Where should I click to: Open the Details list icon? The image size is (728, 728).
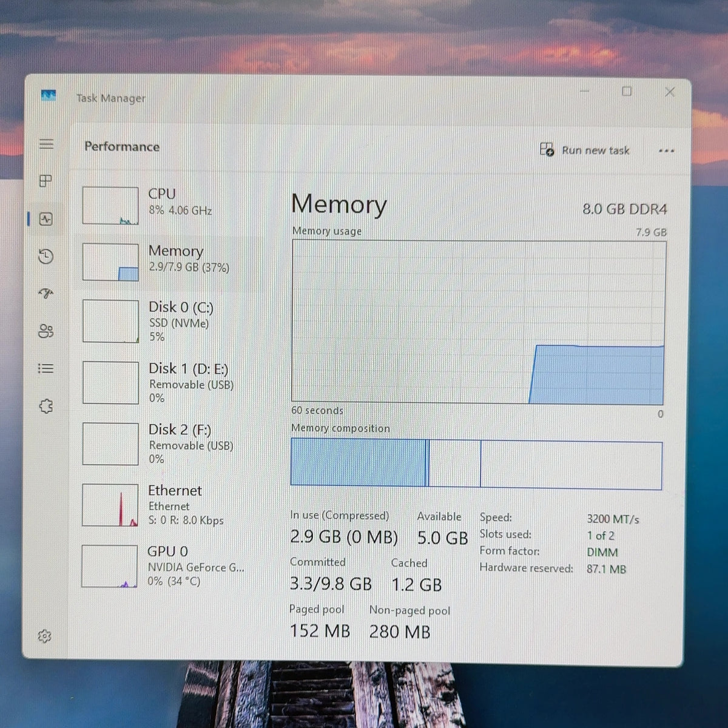(x=46, y=368)
